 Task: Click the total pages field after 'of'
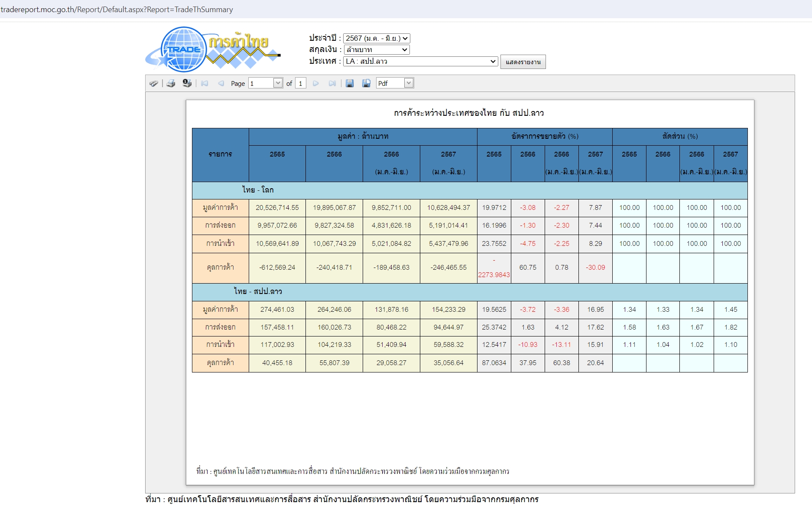(x=301, y=83)
